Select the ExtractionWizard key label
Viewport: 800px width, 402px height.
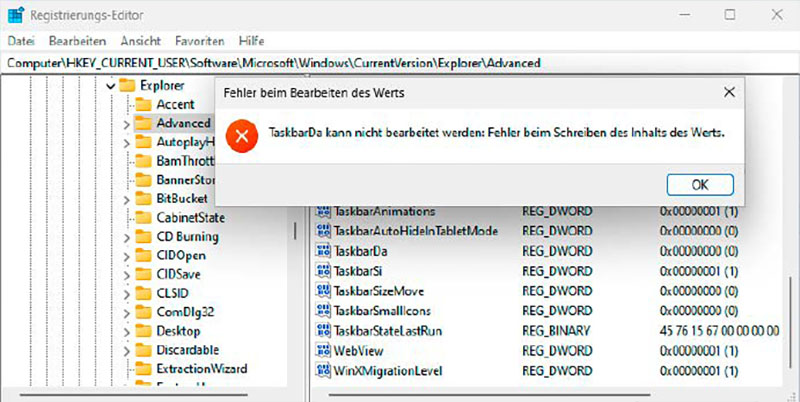pos(202,368)
